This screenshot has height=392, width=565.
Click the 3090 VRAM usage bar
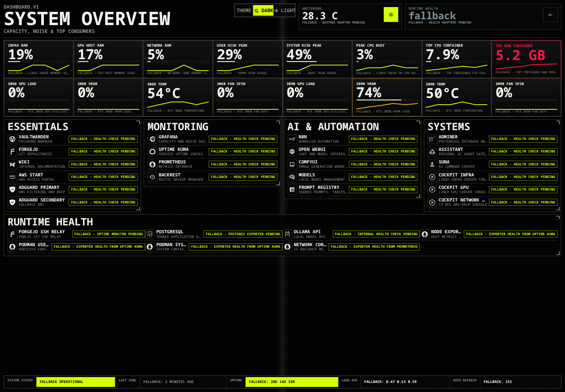[x=387, y=100]
